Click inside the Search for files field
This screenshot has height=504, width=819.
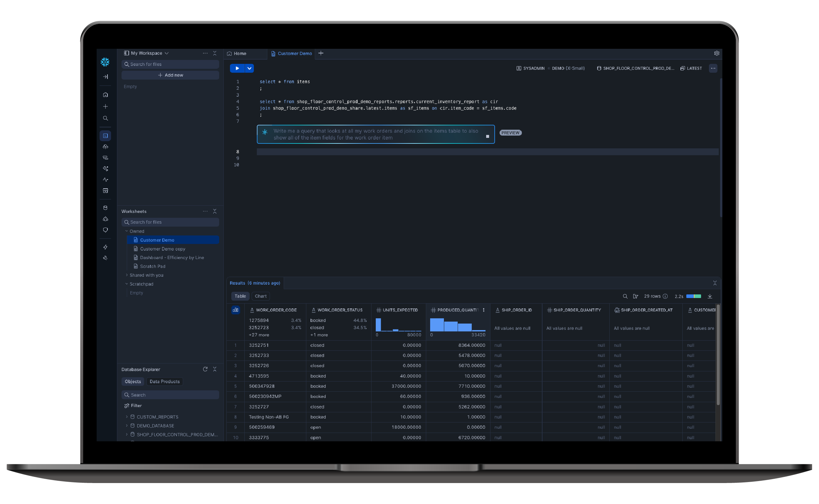click(x=170, y=64)
